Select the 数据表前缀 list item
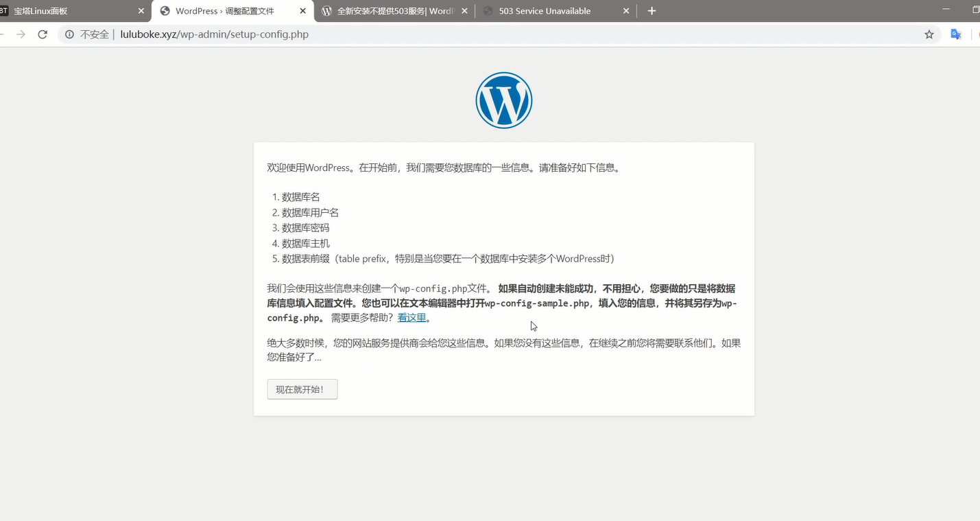The width and height of the screenshot is (980, 521). point(449,259)
